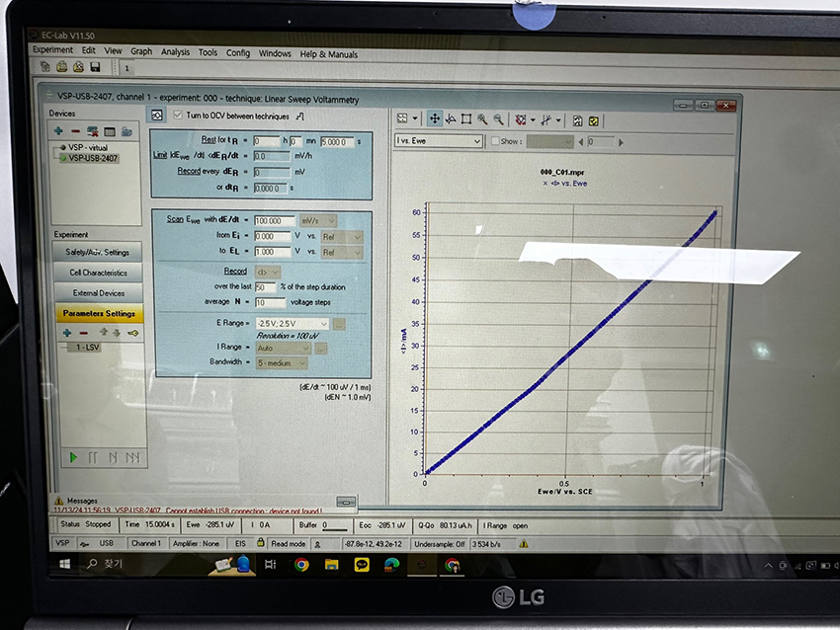
Task: Click the graph view toggle icon above parameters
Action: [156, 115]
